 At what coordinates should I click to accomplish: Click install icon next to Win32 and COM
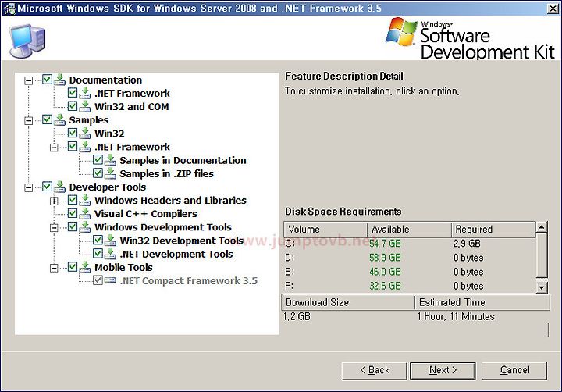coord(85,106)
